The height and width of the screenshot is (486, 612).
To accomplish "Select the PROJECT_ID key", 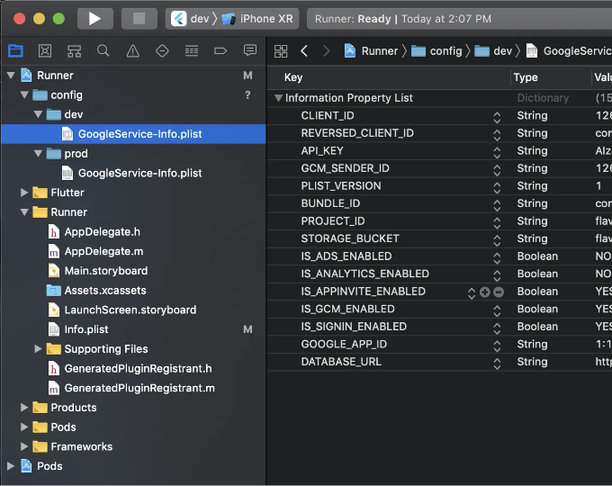I will (333, 221).
